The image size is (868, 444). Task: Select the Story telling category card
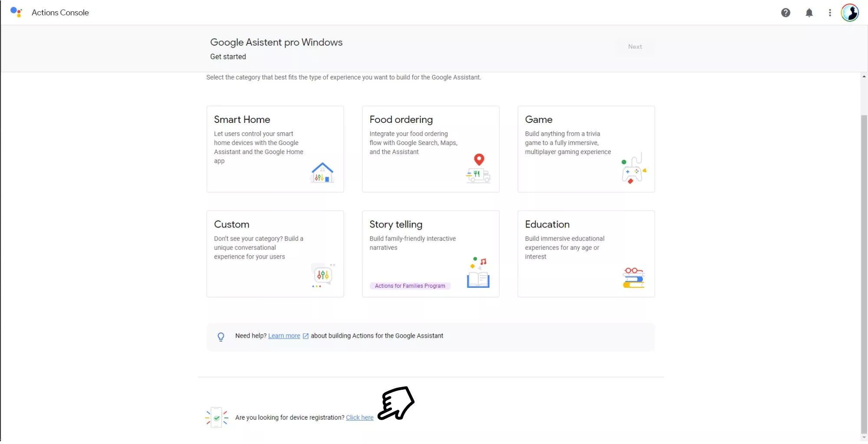[431, 254]
